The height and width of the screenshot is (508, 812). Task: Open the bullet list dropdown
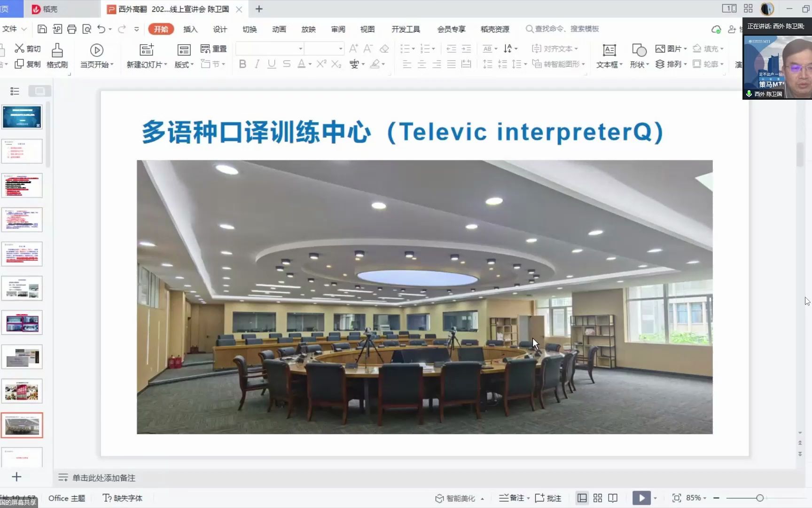pyautogui.click(x=407, y=48)
